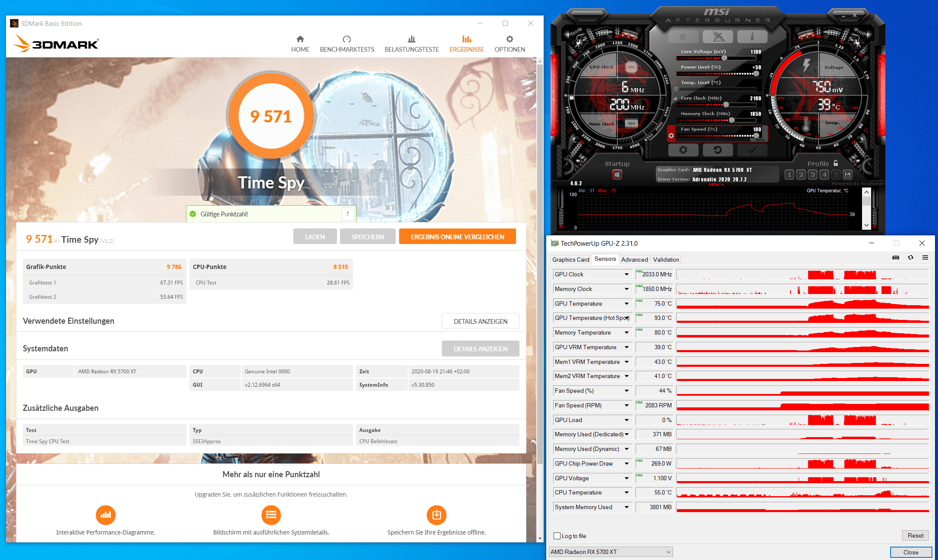938x560 pixels.
Task: Switch to the Graphics Card tab in GPU-Z
Action: coord(570,260)
